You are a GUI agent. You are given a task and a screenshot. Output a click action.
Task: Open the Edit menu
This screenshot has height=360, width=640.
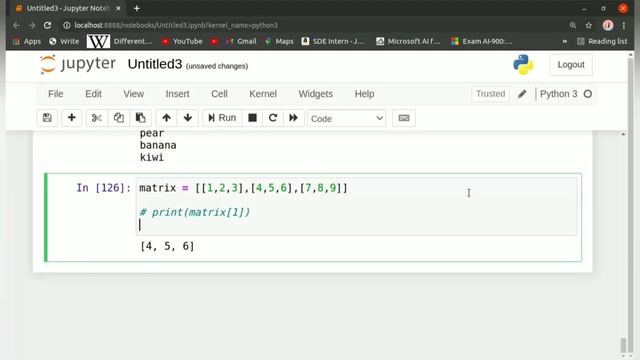coord(93,94)
